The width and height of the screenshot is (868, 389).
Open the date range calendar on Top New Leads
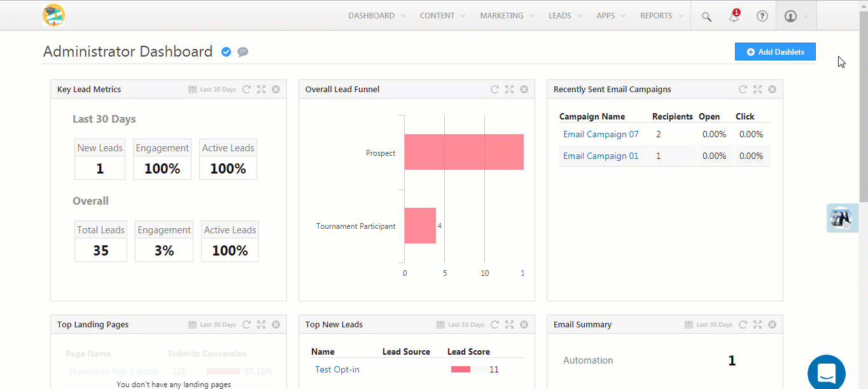(x=440, y=324)
